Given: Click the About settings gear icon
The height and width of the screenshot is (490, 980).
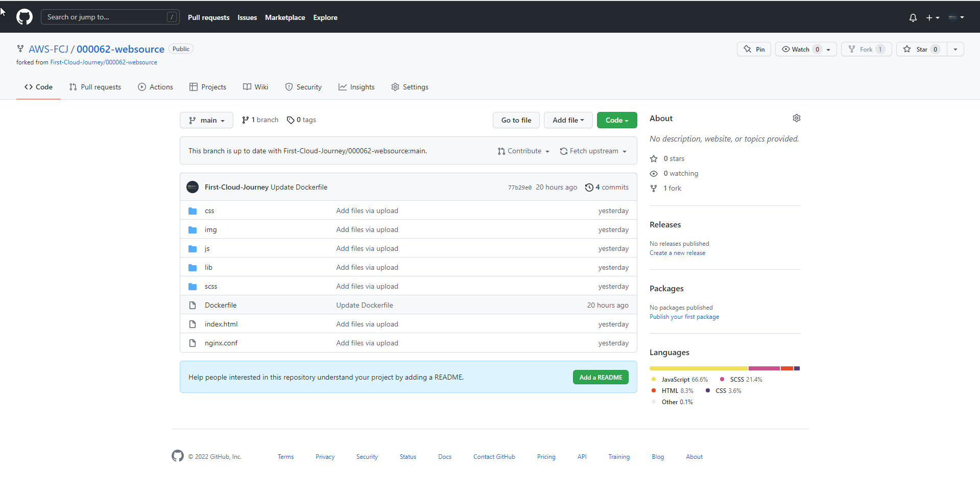Looking at the screenshot, I should click(x=797, y=118).
